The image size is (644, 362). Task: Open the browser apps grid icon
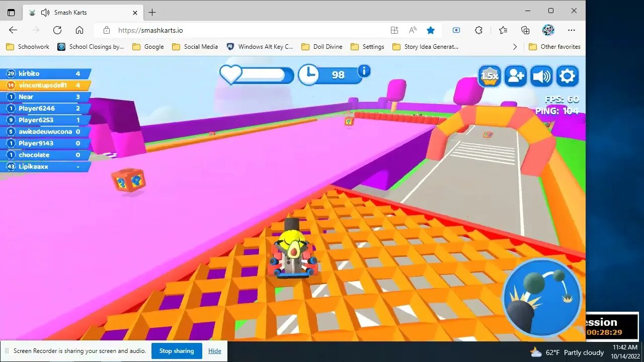(x=394, y=30)
